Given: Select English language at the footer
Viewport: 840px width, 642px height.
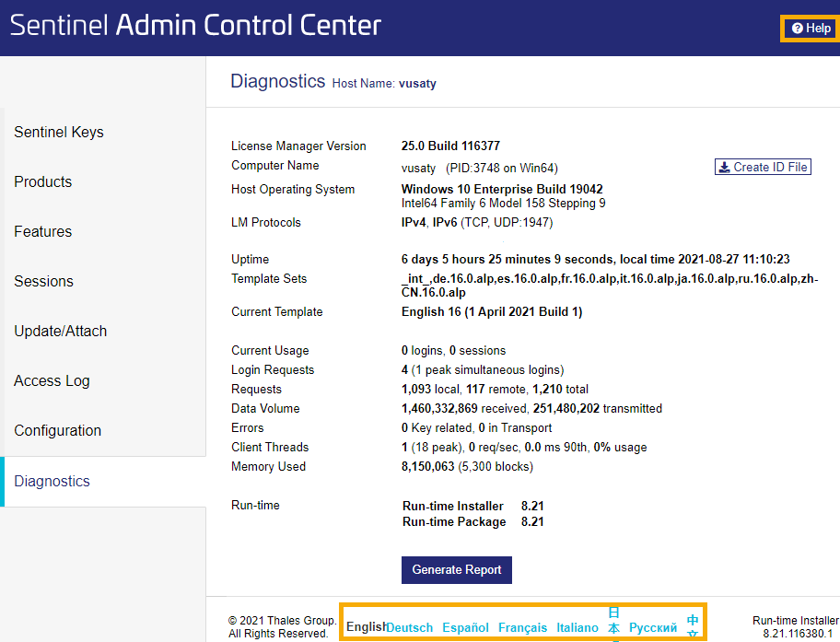Looking at the screenshot, I should pyautogui.click(x=365, y=627).
